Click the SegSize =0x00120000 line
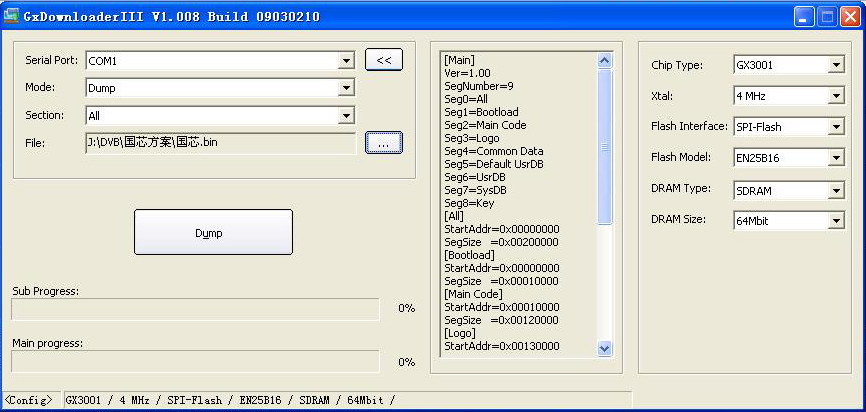The width and height of the screenshot is (866, 412). 501,320
